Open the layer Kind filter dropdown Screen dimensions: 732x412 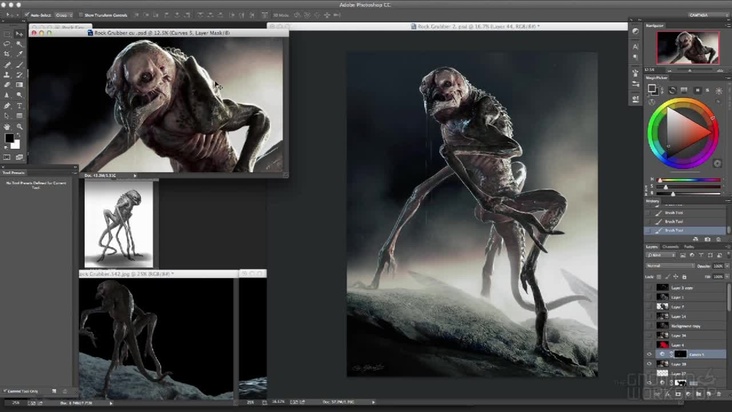661,255
